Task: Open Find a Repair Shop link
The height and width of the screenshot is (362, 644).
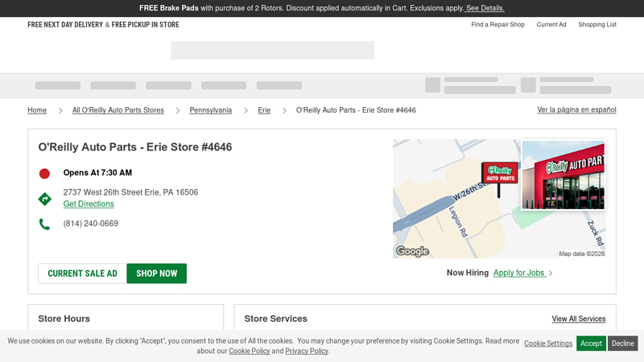Action: [497, 25]
